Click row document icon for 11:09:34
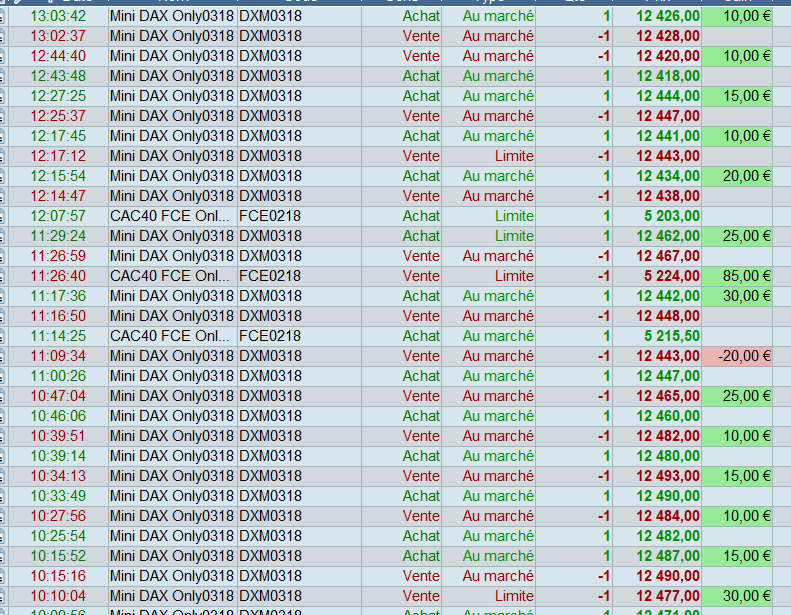 [3, 356]
